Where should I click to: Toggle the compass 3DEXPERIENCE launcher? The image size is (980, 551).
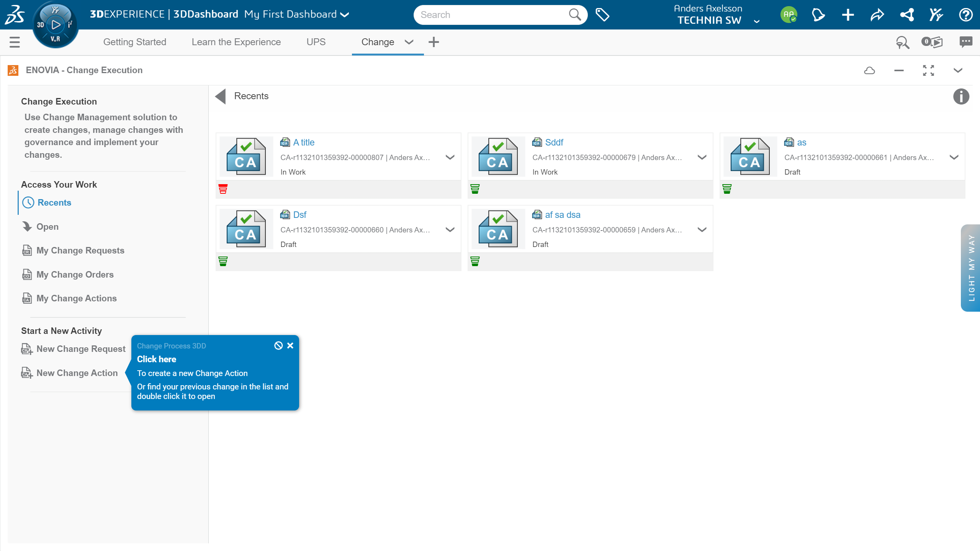click(x=55, y=24)
